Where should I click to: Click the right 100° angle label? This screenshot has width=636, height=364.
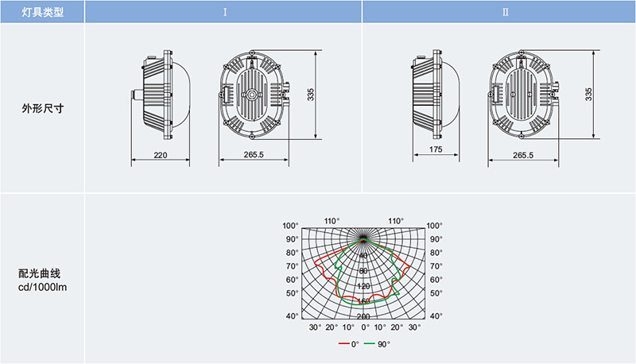point(434,226)
